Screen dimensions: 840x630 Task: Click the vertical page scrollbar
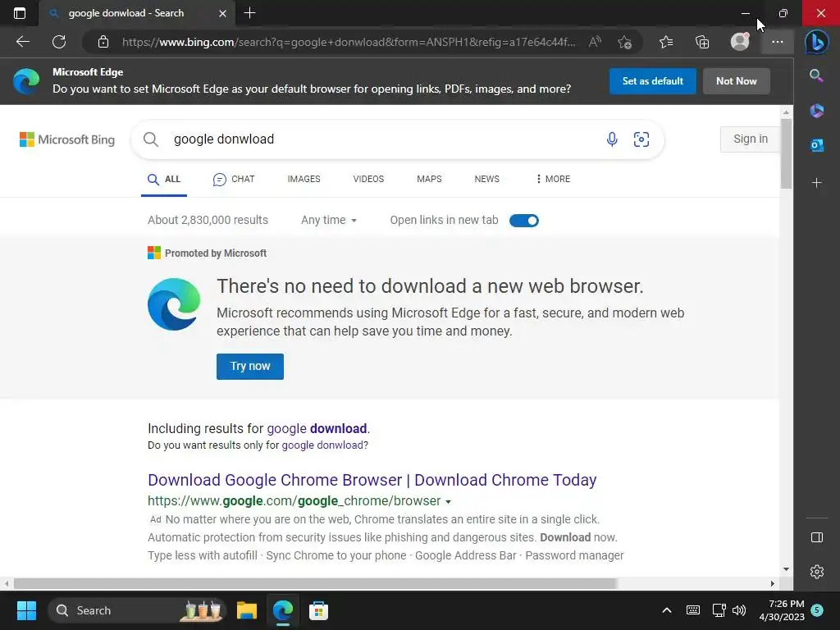click(x=786, y=153)
